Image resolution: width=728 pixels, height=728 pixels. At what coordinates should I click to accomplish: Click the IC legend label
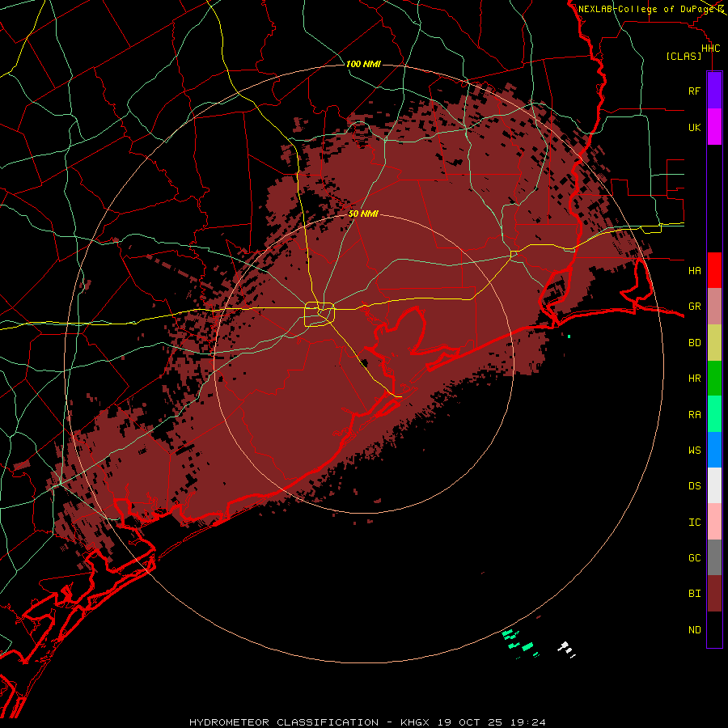point(694,523)
